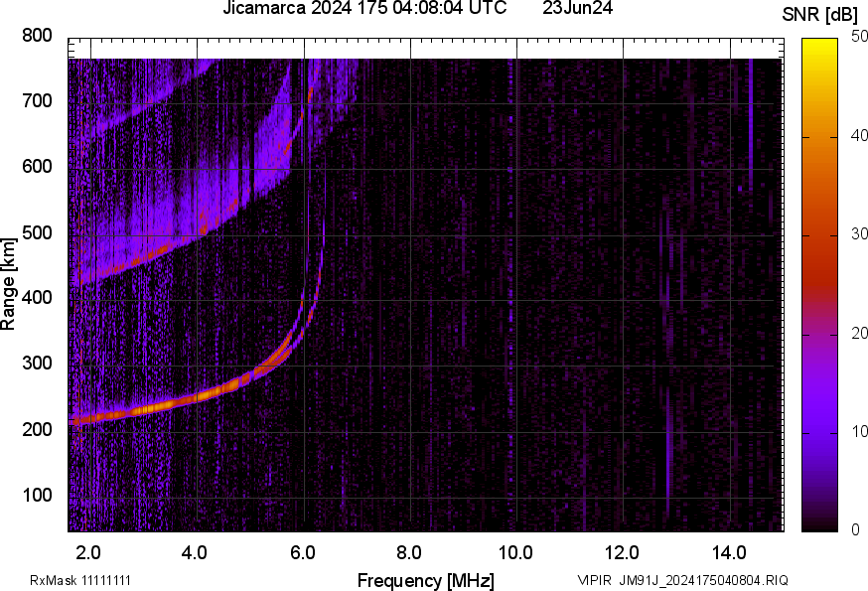
Task: Click colorbar tick label '30'
Action: 859,233
